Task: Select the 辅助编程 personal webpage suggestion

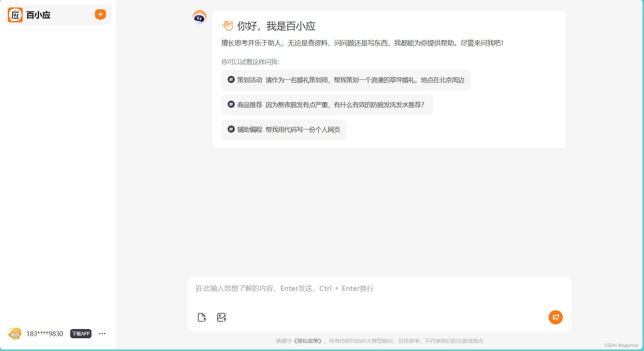Action: 284,129
